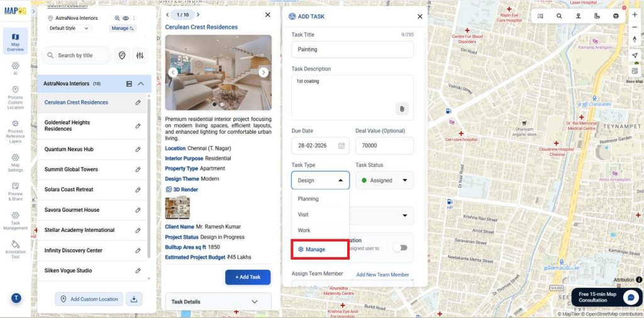Click the map toolbar search icon
644x318 pixels.
[559, 16]
